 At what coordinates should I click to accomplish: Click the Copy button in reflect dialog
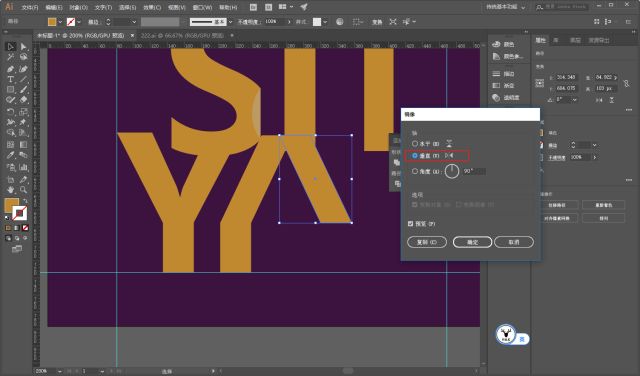427,242
